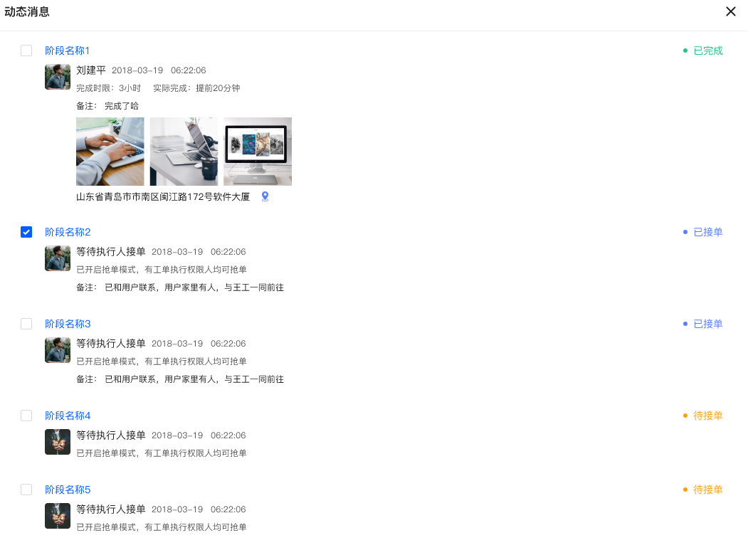
Task: Click 刘建平's avatar in stage 1
Action: 58,77
